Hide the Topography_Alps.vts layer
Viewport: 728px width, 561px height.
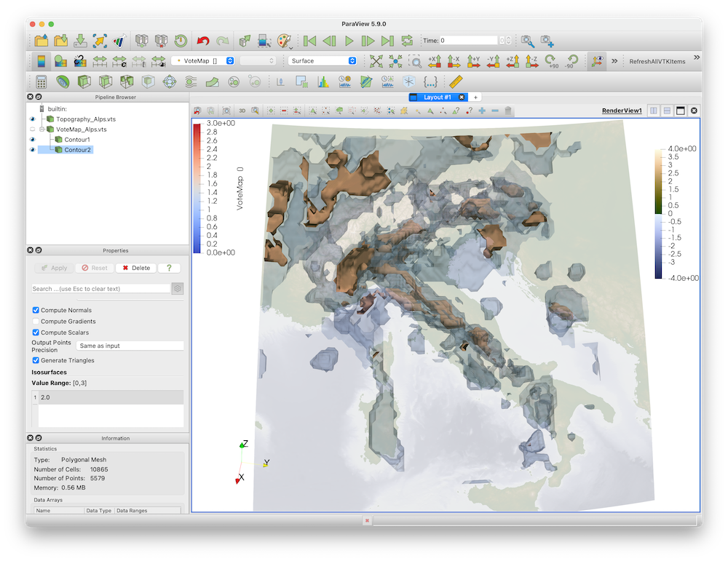tap(32, 119)
